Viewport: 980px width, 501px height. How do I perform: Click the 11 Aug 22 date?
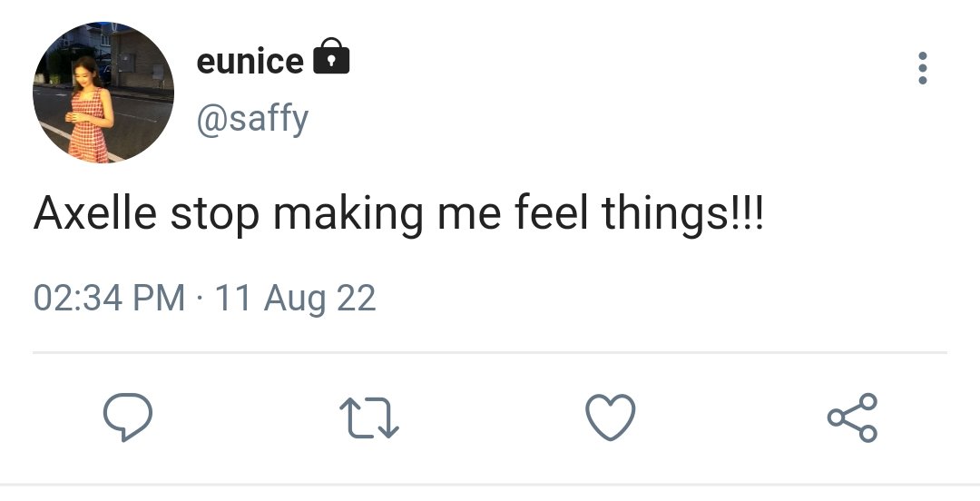[x=296, y=299]
